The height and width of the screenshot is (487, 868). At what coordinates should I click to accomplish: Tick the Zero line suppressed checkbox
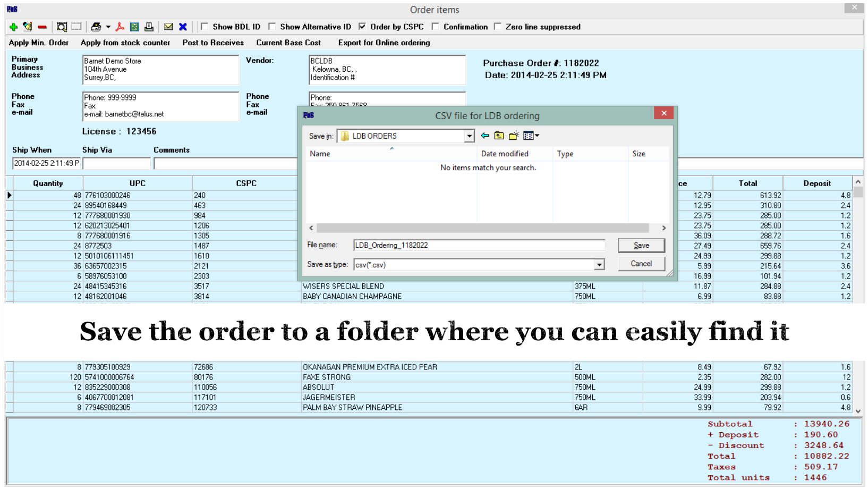click(x=498, y=27)
